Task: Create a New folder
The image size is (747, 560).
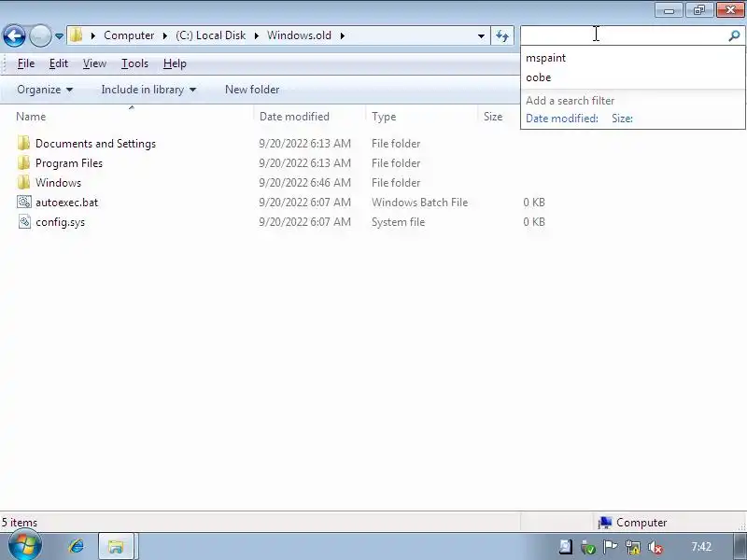Action: (252, 90)
